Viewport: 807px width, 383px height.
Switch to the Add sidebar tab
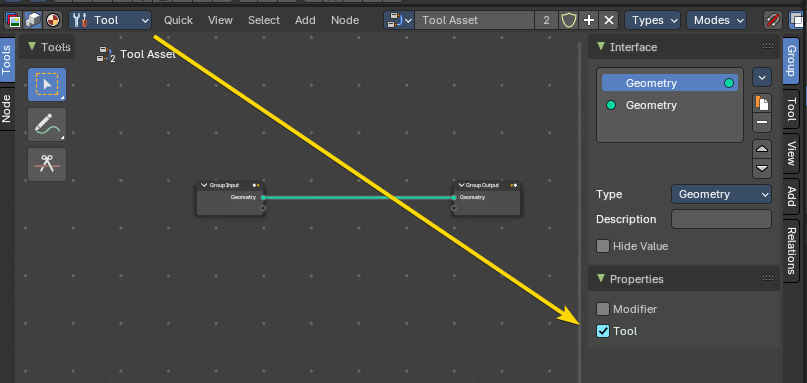coord(792,197)
